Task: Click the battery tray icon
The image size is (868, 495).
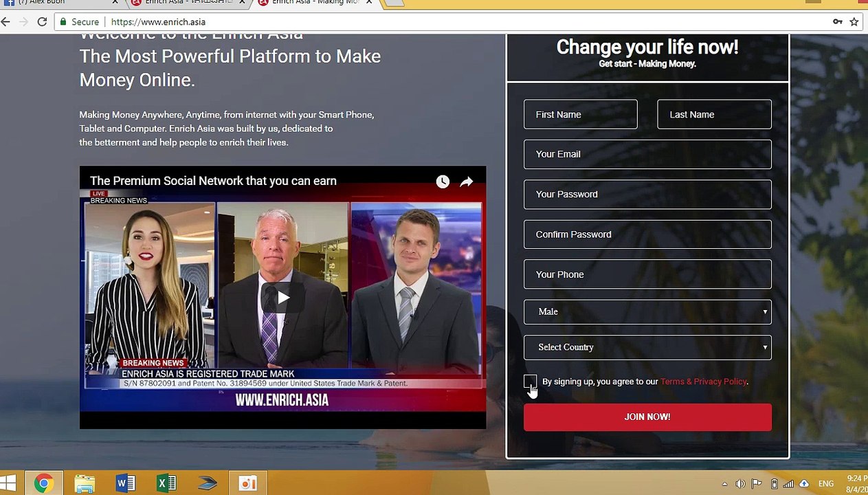Action: [774, 484]
